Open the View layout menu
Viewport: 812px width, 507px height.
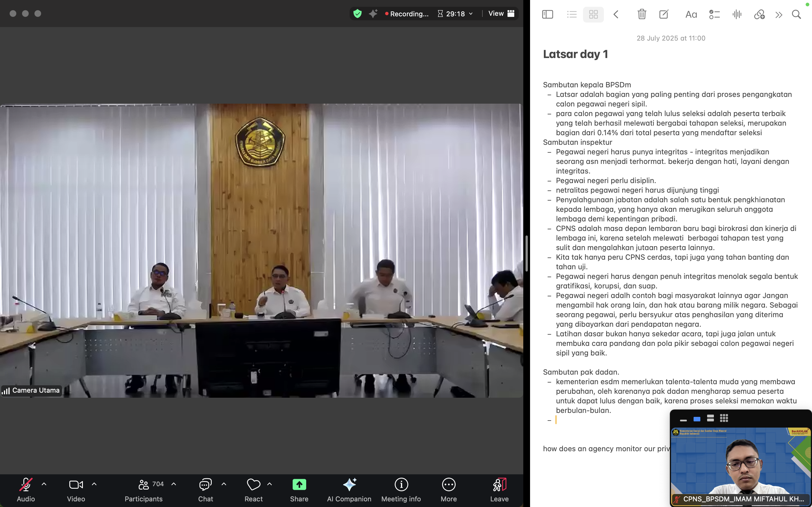click(x=501, y=14)
